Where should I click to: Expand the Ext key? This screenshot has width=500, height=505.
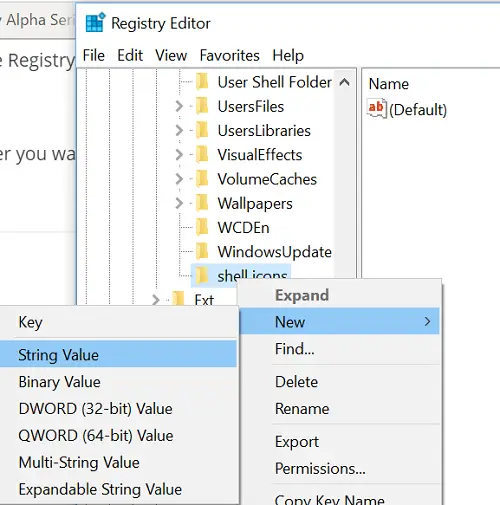coord(156,299)
